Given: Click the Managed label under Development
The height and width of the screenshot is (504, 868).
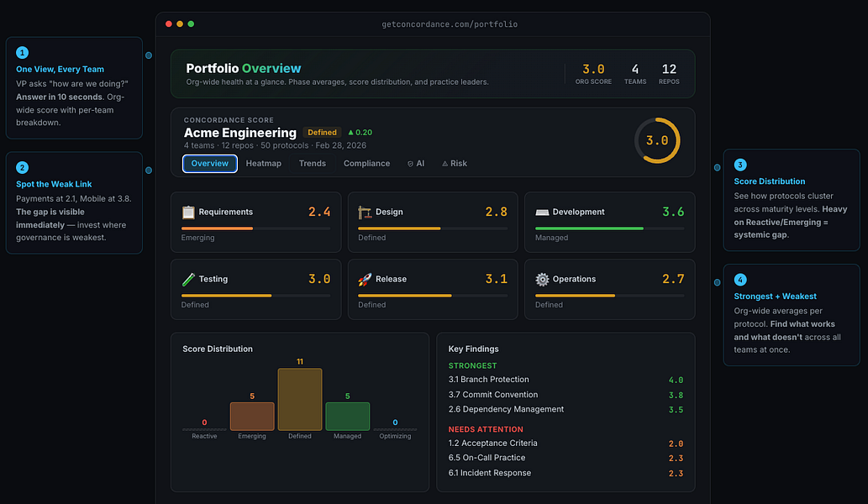Looking at the screenshot, I should (551, 238).
